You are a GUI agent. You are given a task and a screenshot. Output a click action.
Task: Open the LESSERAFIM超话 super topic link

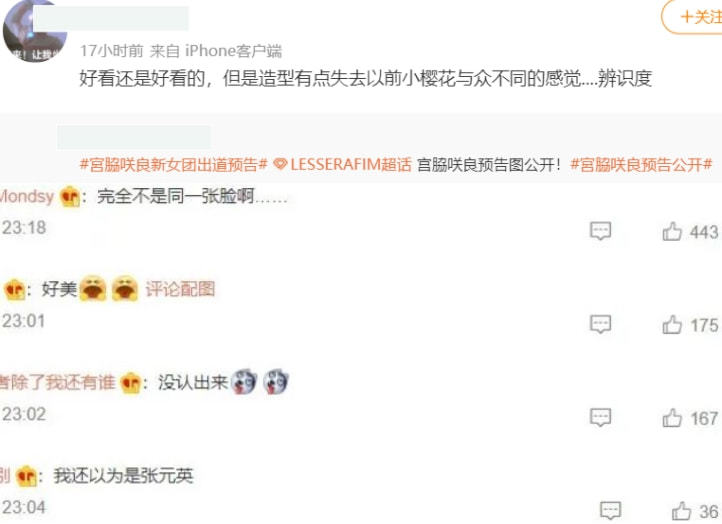[342, 164]
